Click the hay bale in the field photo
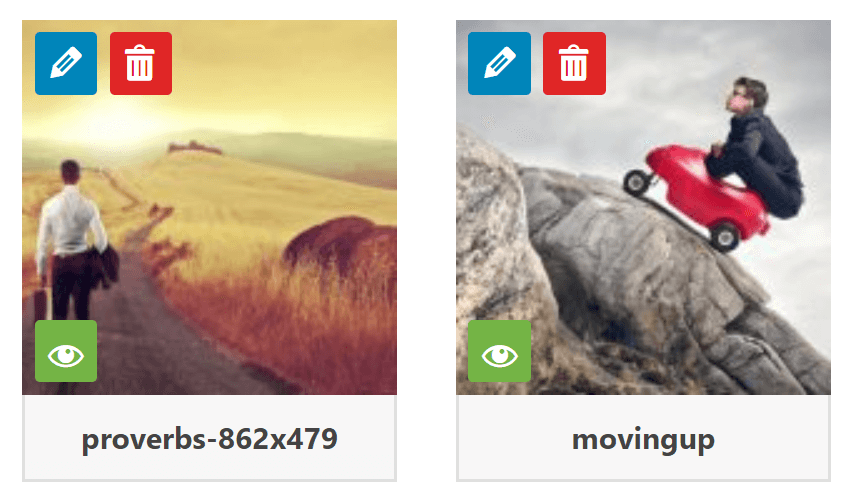Screen dimensions: 859x500 pos(342,246)
